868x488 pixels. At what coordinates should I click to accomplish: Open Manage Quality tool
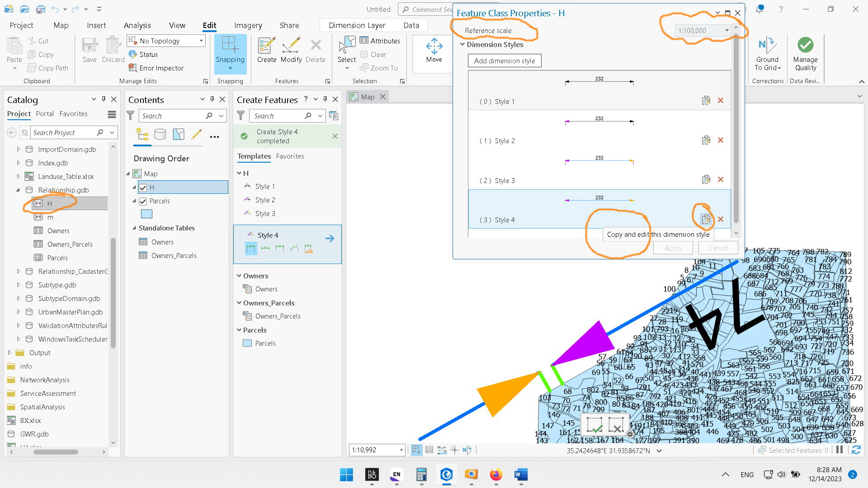tap(805, 50)
